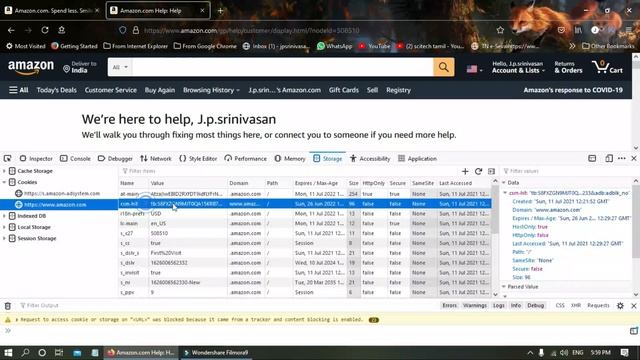
Task: Open Customer Service link
Action: [111, 90]
